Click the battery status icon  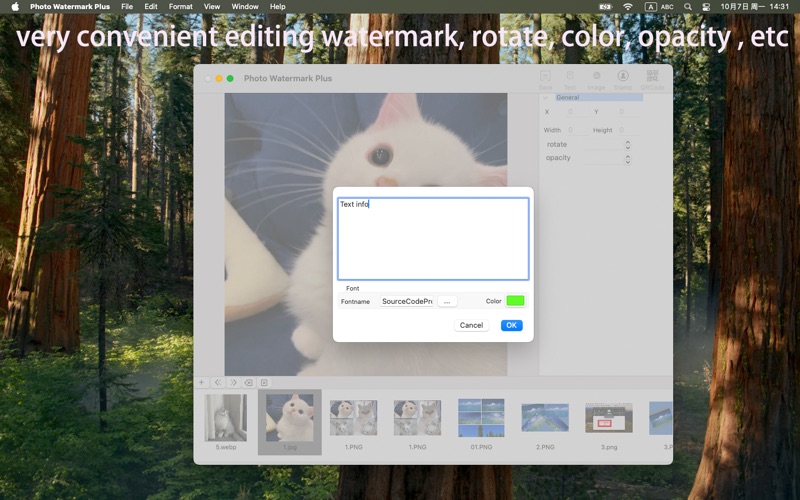605,7
